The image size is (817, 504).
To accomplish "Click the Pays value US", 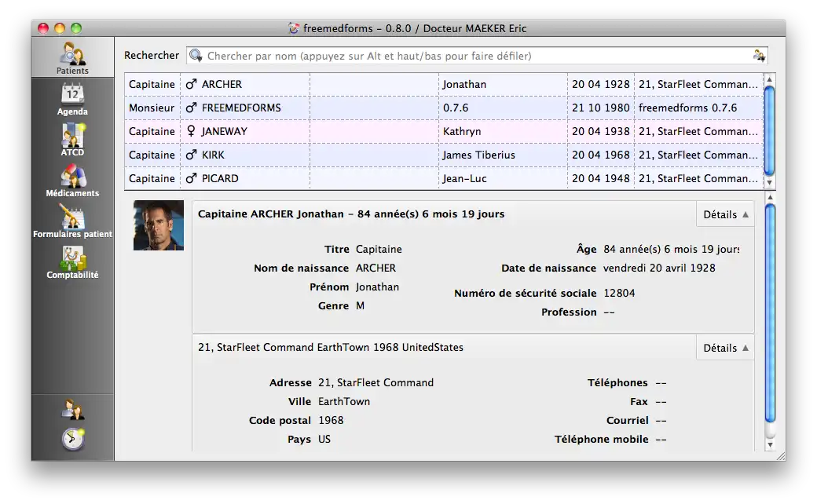I will coord(324,439).
